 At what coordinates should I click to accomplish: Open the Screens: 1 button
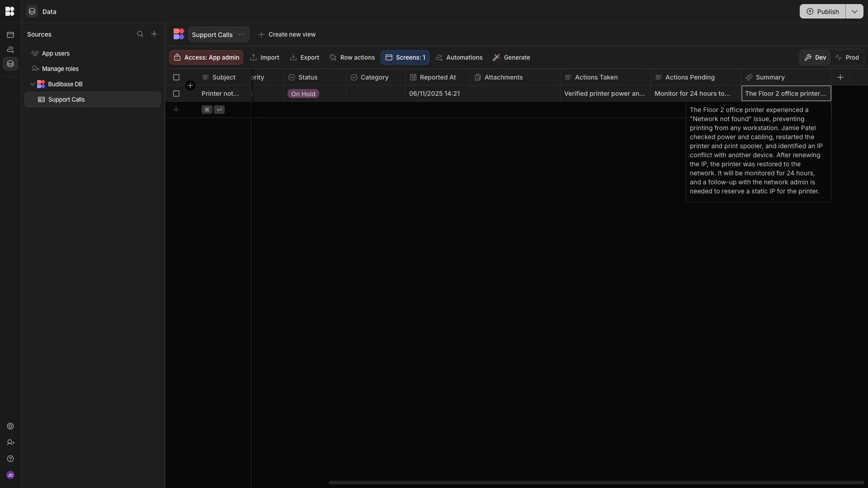[405, 57]
